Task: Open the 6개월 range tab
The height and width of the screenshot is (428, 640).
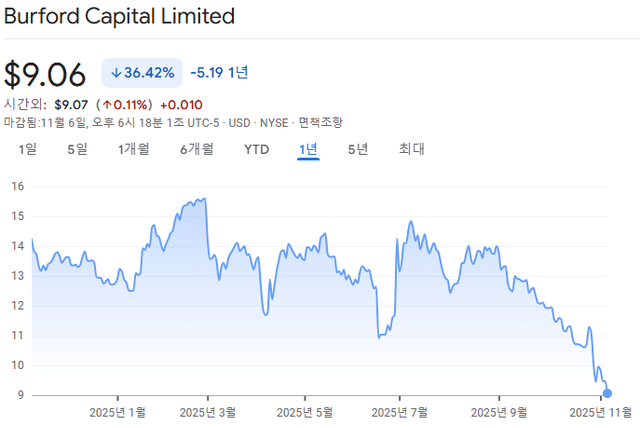Action: [x=196, y=149]
